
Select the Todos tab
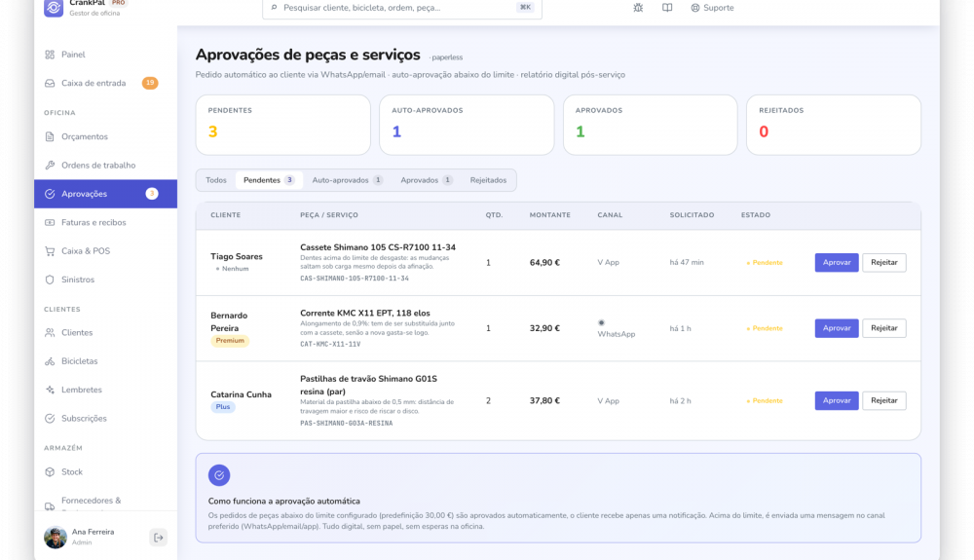click(216, 180)
